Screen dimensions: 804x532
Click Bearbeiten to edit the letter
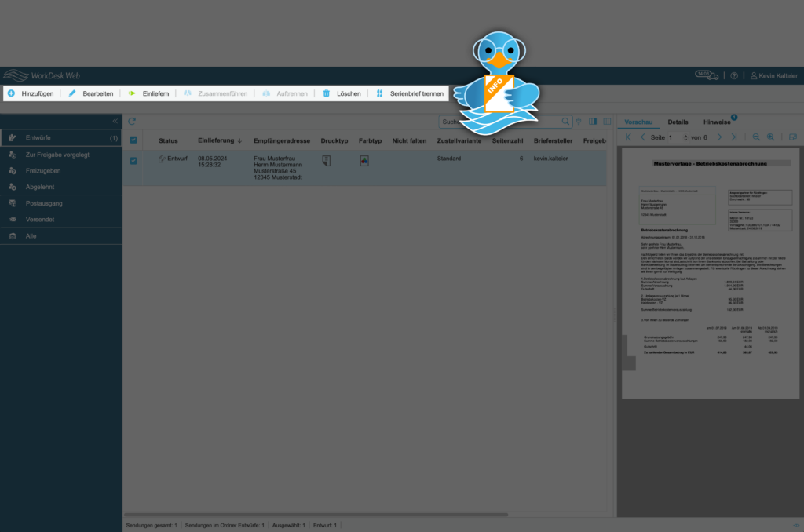(91, 93)
